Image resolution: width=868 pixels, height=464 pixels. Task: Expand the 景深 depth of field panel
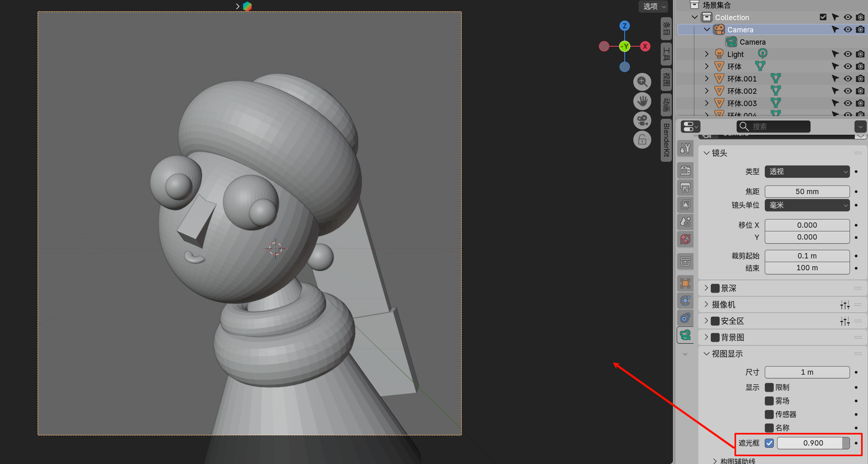(706, 288)
